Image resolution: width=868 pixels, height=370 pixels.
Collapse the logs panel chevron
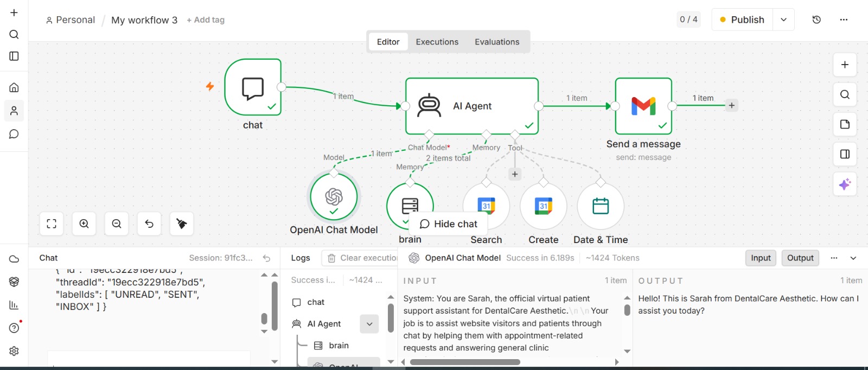click(853, 258)
